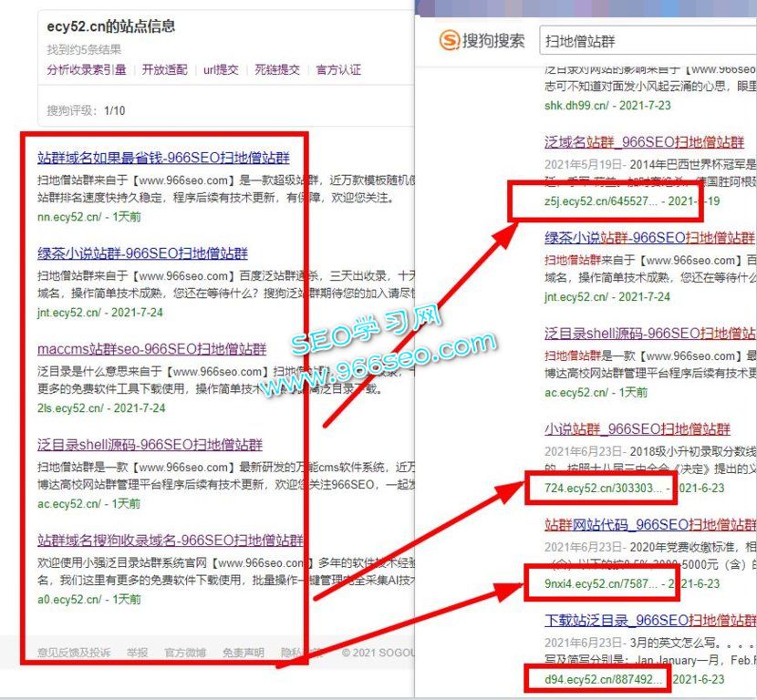This screenshot has width=757, height=700.
Task: Click the d94.ecy52.cn/887492... result URL
Action: pos(603,679)
